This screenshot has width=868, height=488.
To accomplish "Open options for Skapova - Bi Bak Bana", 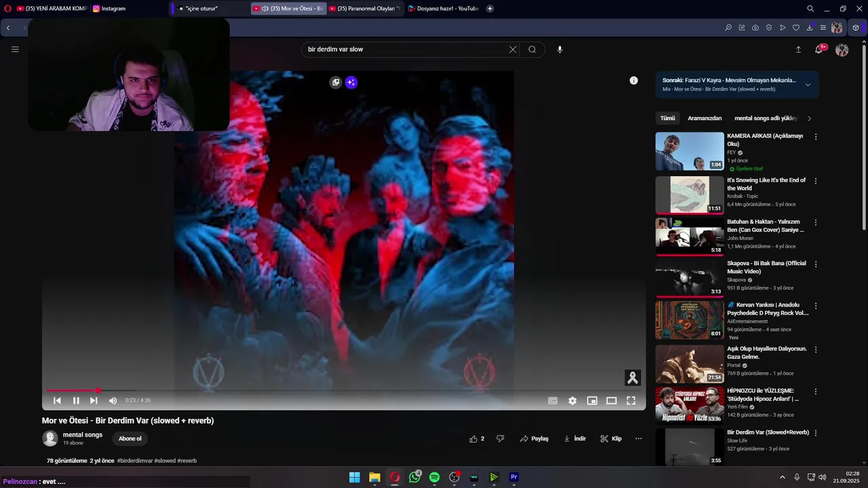I will (816, 264).
